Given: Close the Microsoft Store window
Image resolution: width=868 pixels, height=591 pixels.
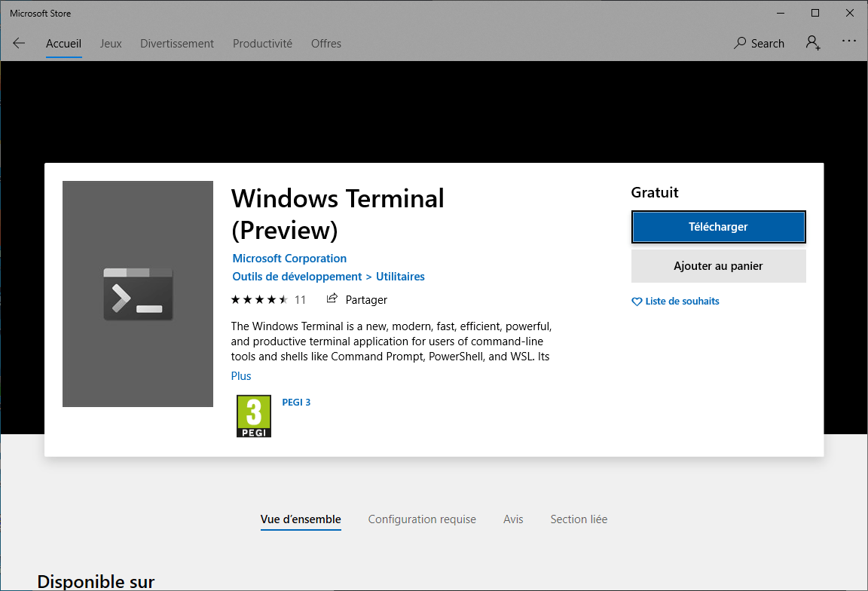Looking at the screenshot, I should (x=850, y=13).
